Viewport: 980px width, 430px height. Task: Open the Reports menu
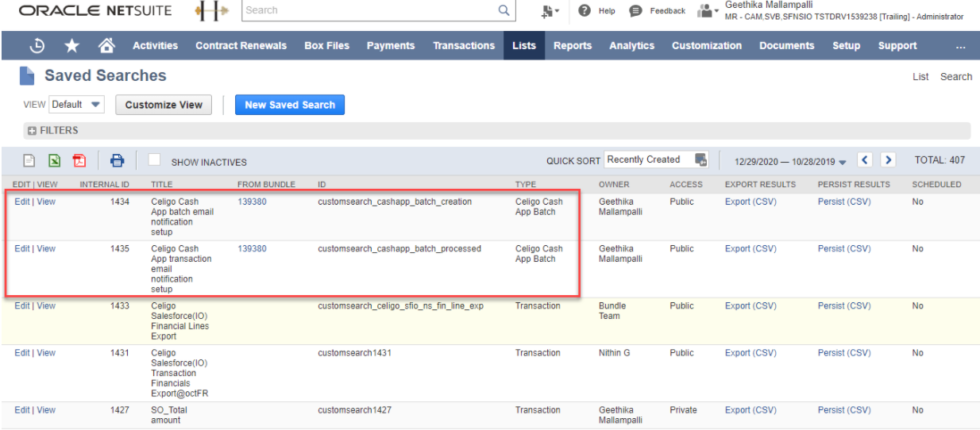pyautogui.click(x=573, y=46)
